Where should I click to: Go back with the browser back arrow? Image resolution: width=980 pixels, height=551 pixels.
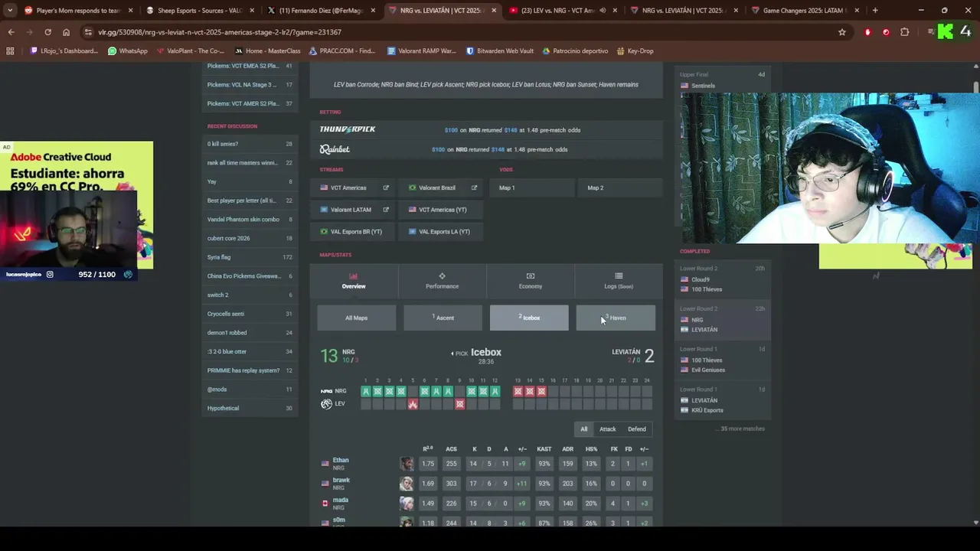coord(11,32)
